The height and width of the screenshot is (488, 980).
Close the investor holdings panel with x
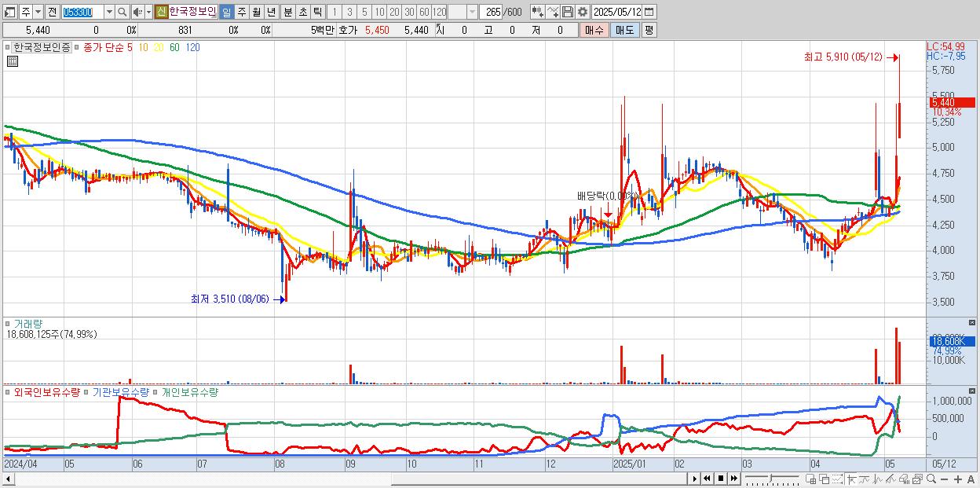[x=973, y=391]
